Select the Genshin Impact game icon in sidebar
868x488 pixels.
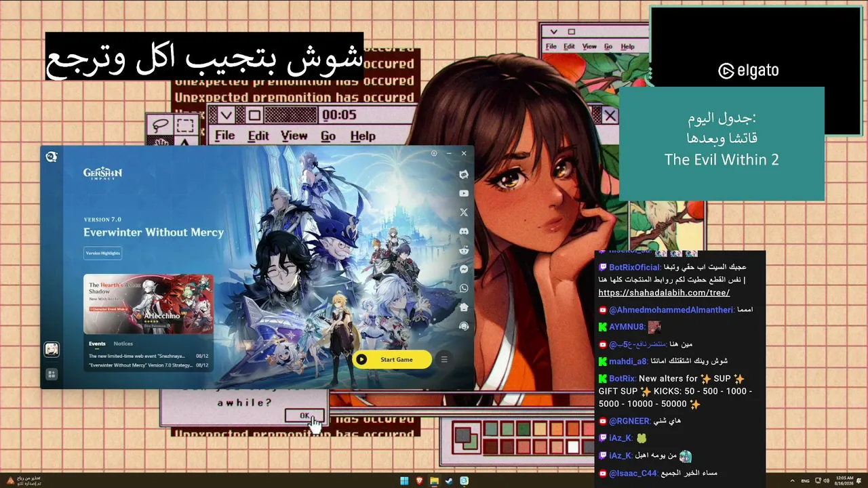point(52,349)
